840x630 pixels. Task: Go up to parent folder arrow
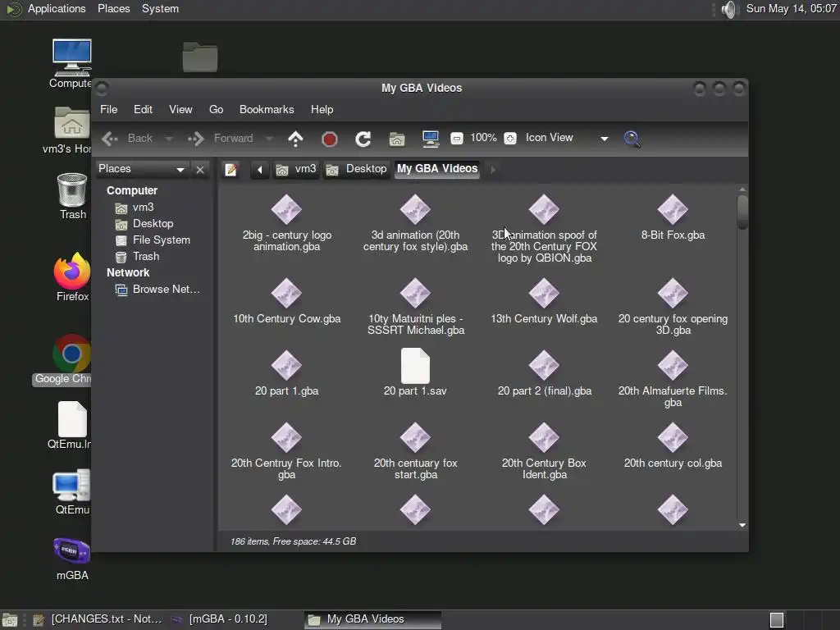pos(295,139)
